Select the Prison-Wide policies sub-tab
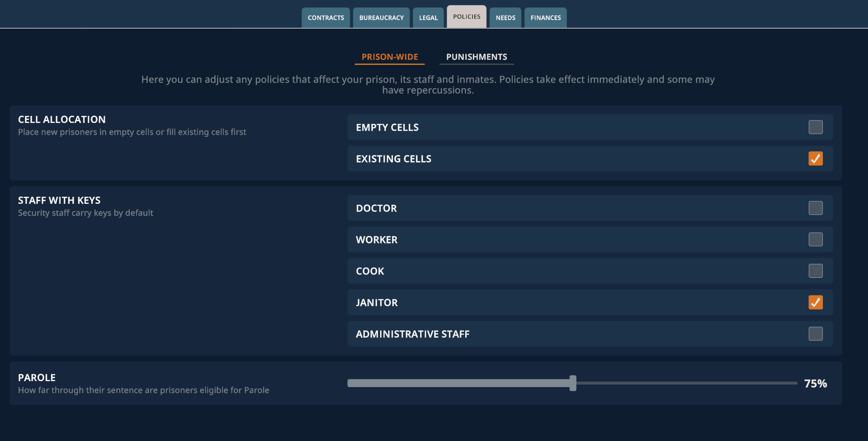The image size is (868, 441). pyautogui.click(x=390, y=57)
